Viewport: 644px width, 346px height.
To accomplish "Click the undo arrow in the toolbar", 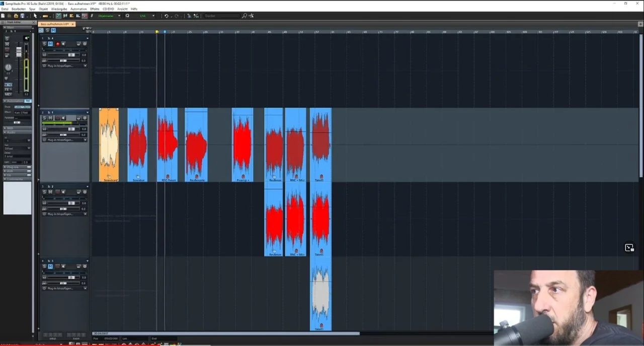I will coord(167,16).
